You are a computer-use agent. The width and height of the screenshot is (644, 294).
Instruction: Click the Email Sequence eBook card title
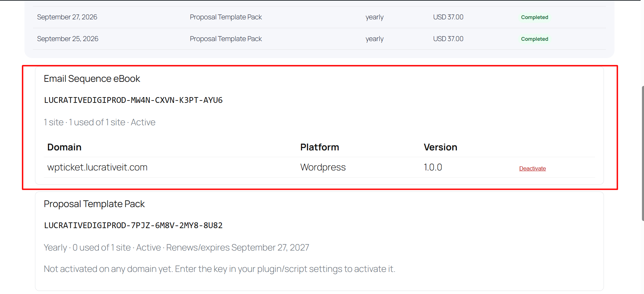click(x=92, y=79)
